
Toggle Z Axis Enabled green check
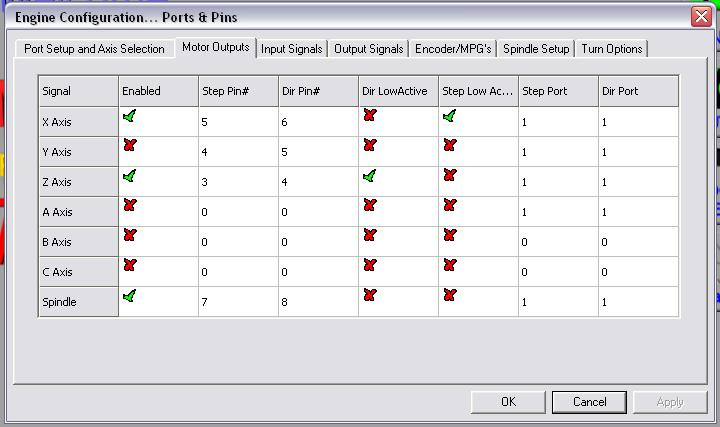[x=129, y=176]
